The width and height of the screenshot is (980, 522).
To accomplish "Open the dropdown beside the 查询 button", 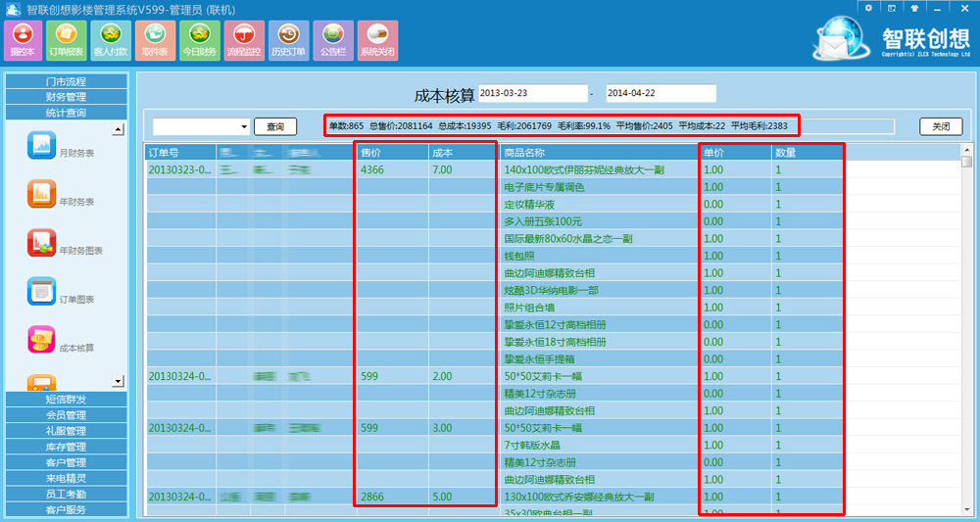I will [x=244, y=127].
